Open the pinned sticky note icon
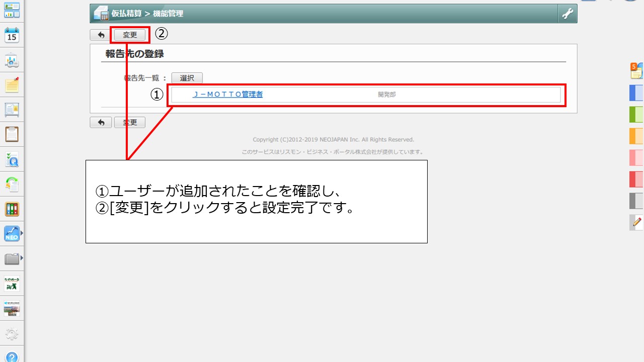Image resolution: width=644 pixels, height=362 pixels. [12, 85]
